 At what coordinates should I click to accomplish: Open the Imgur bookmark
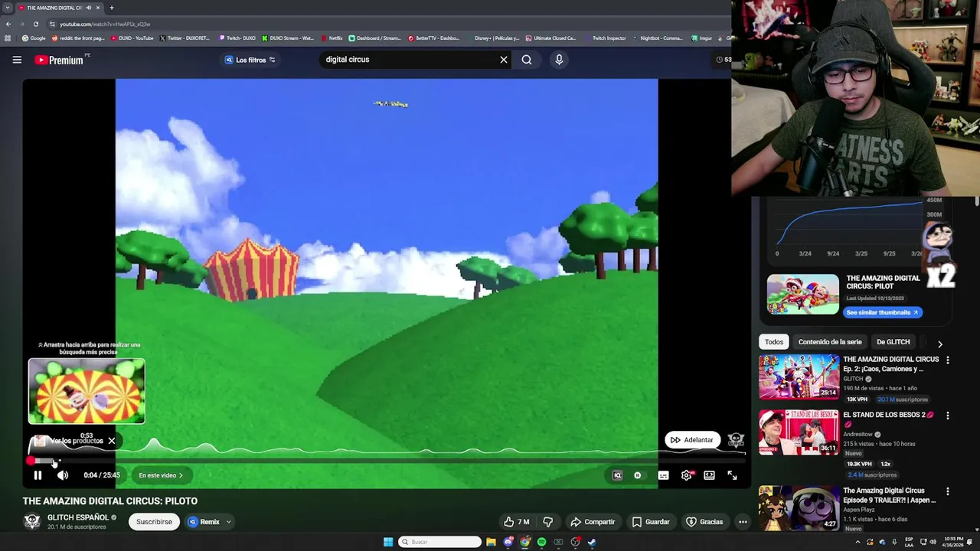702,37
